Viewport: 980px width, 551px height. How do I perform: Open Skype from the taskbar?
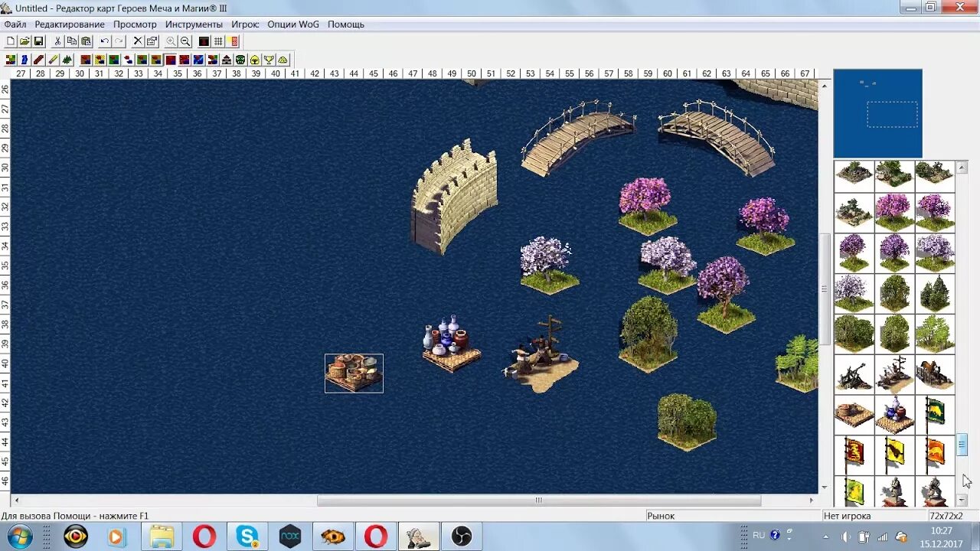point(247,536)
